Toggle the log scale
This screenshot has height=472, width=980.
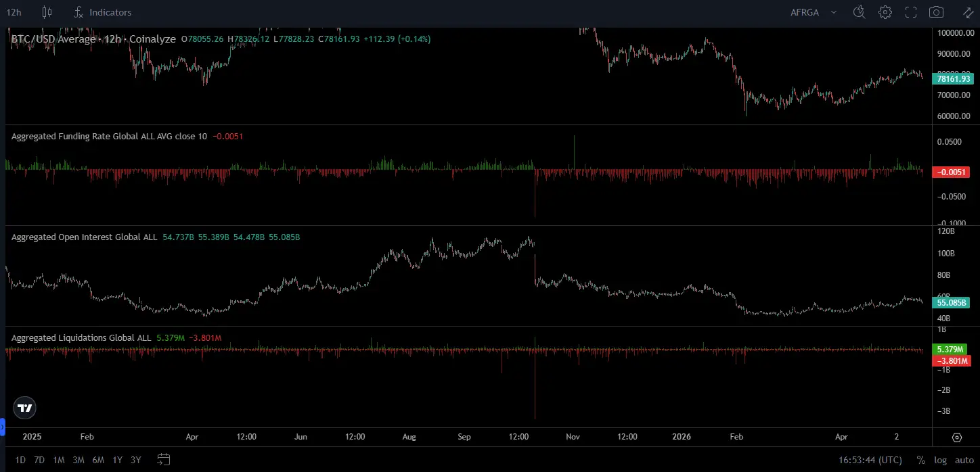(x=940, y=460)
